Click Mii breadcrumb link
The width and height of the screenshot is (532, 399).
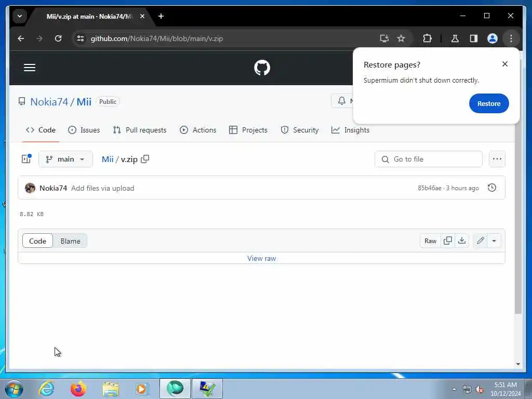coord(108,159)
